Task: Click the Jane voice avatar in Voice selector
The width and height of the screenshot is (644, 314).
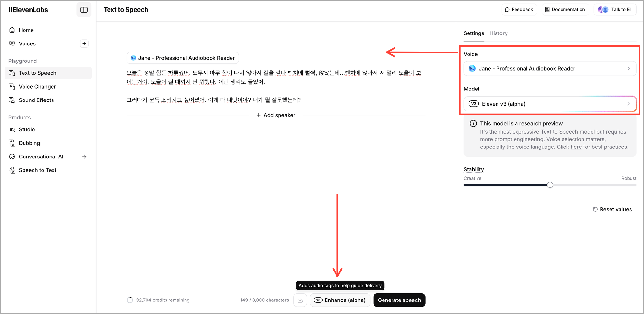Action: pos(472,68)
